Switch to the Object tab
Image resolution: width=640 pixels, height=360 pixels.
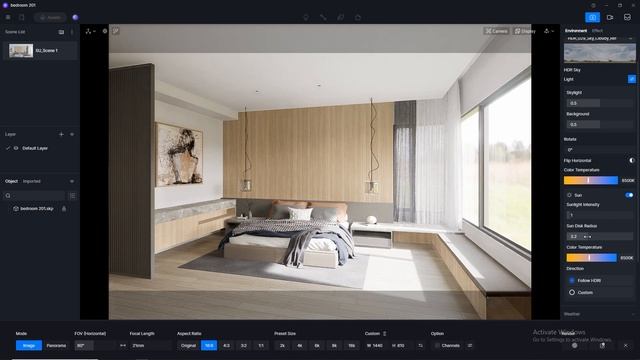coord(11,181)
